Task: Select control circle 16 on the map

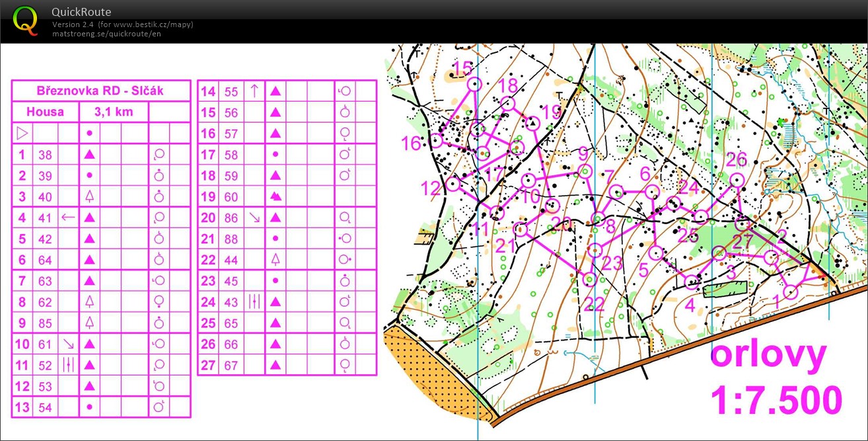Action: point(436,140)
